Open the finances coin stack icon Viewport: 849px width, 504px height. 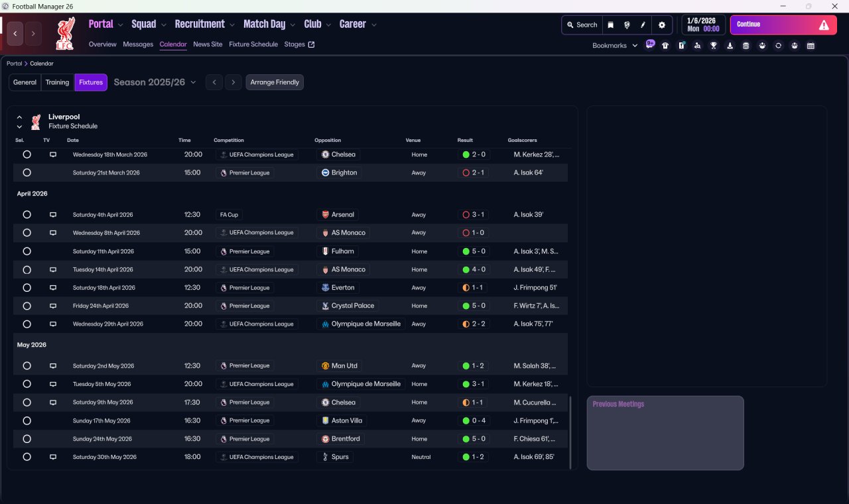[x=746, y=46]
